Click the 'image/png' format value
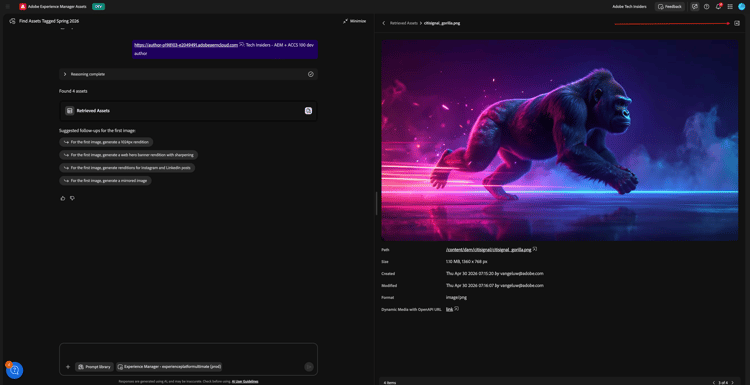The height and width of the screenshot is (385, 750). point(456,297)
